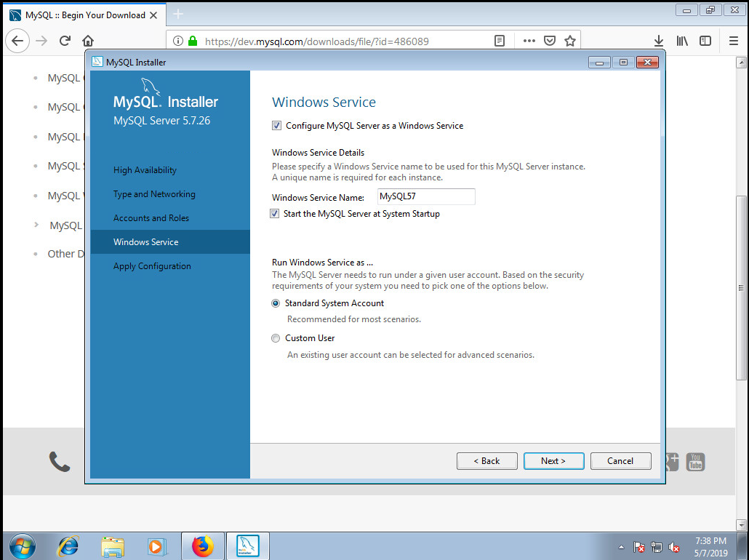
Task: Open Action Center flag in tray
Action: [x=638, y=547]
